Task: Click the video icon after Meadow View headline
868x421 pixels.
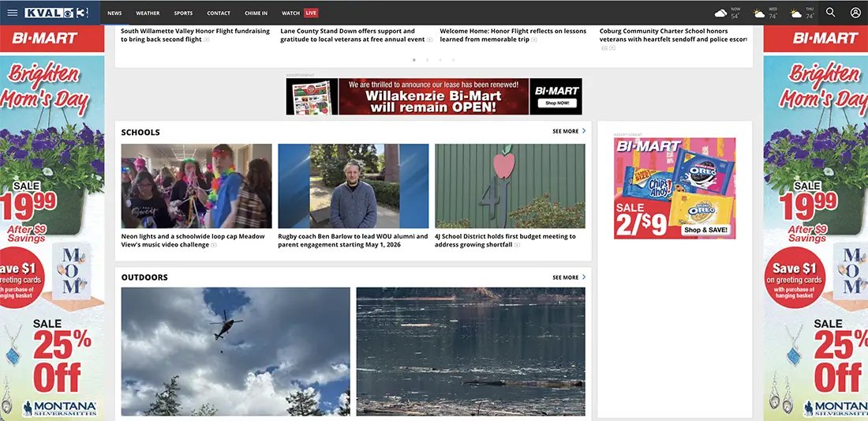Action: (214, 245)
